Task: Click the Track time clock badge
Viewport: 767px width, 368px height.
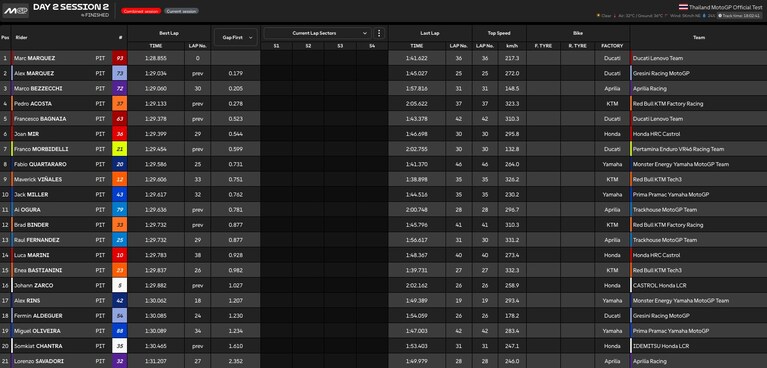Action: 739,16
